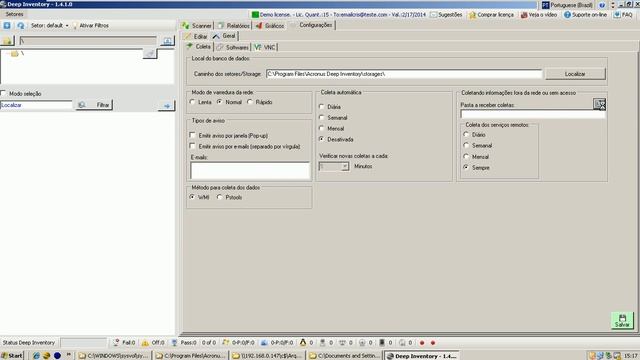Select Diário for remote services collection
The width and height of the screenshot is (640, 360).
466,134
